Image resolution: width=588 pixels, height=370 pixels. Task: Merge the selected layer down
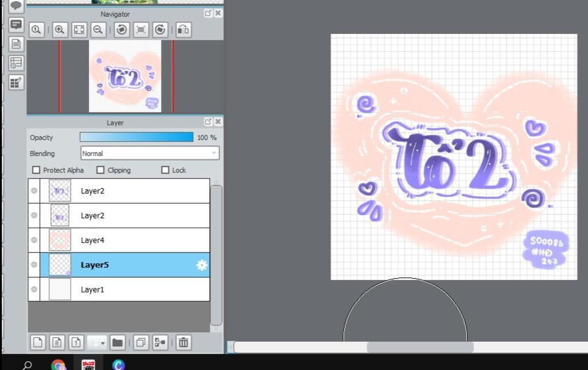click(x=160, y=342)
